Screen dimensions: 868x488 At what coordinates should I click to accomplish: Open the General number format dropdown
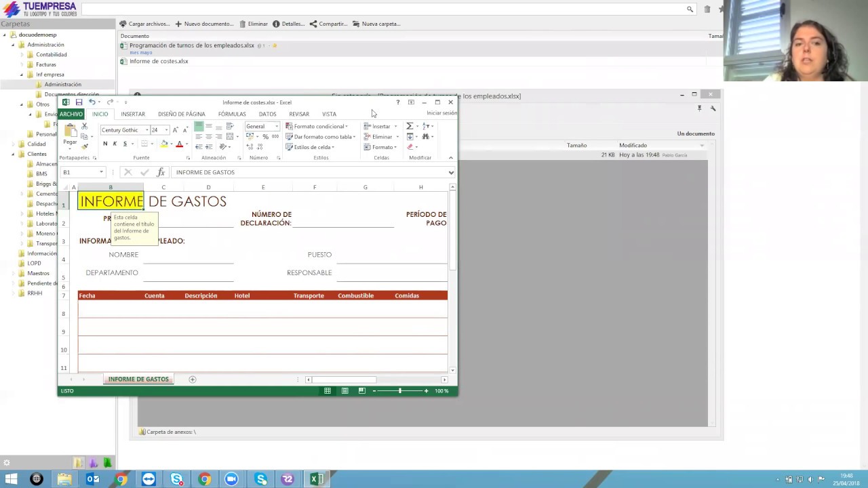pyautogui.click(x=277, y=126)
